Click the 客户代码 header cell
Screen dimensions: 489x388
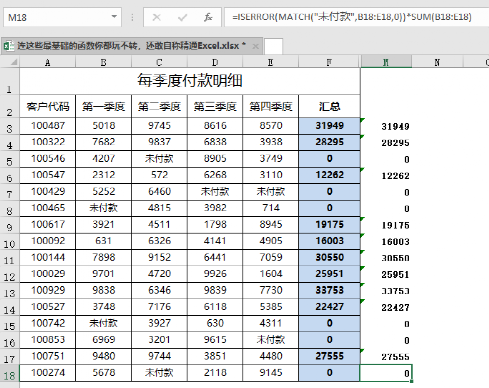tap(48, 106)
